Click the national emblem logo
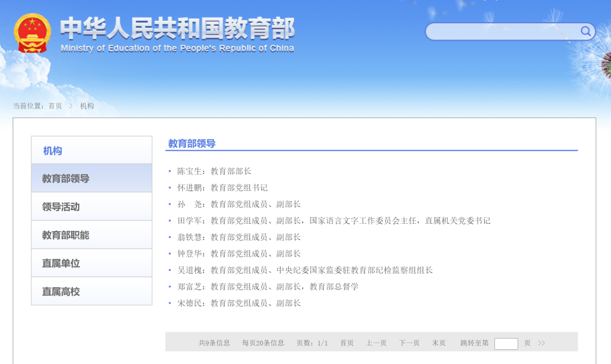 (32, 33)
